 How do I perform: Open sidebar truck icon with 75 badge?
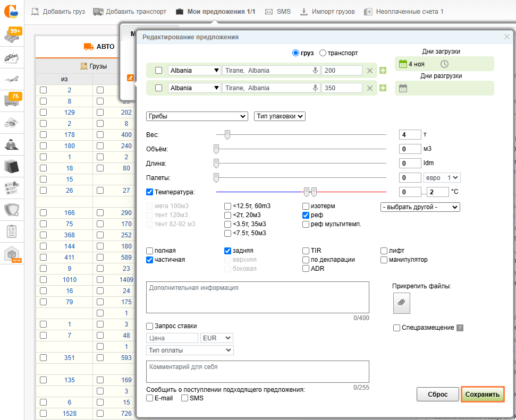[12, 99]
